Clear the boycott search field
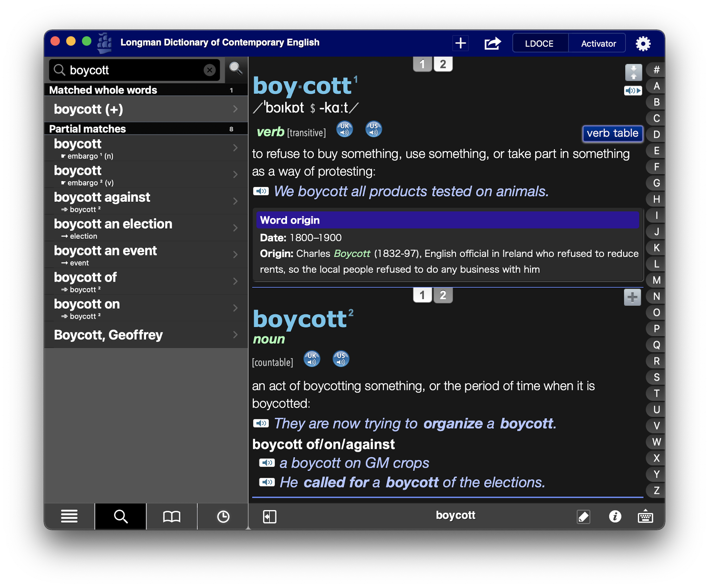This screenshot has height=588, width=709. click(x=210, y=70)
